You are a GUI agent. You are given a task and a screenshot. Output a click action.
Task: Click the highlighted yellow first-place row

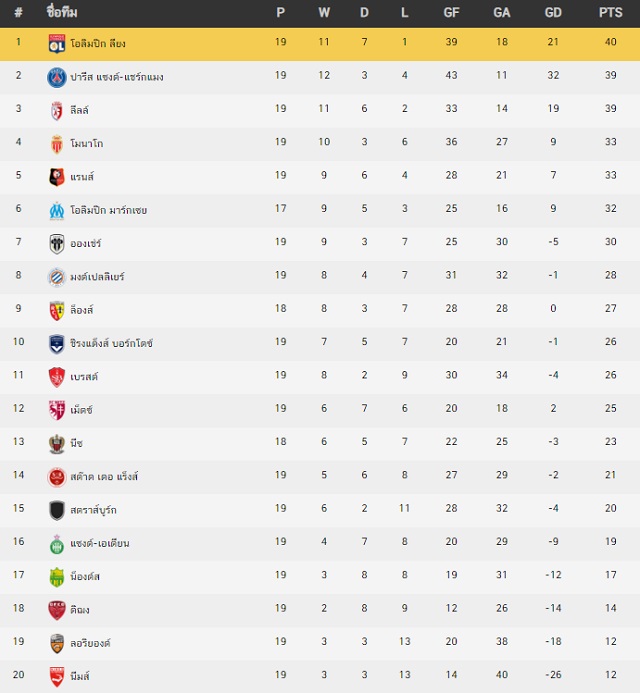coord(320,44)
